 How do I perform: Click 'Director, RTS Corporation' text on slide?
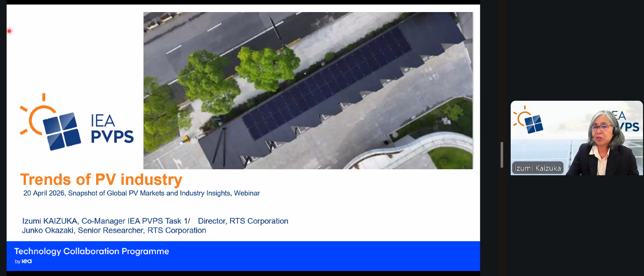coord(243,221)
